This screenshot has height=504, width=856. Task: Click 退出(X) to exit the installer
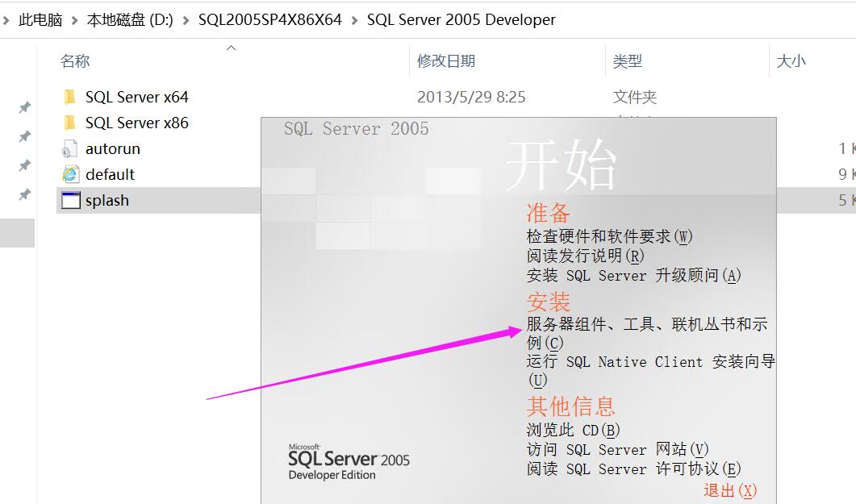pyautogui.click(x=730, y=491)
